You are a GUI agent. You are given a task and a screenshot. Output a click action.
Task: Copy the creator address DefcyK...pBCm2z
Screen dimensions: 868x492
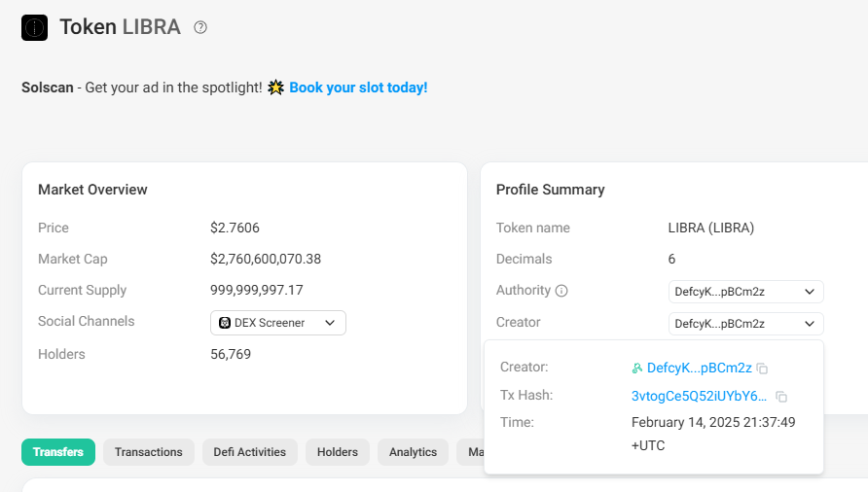pos(762,369)
